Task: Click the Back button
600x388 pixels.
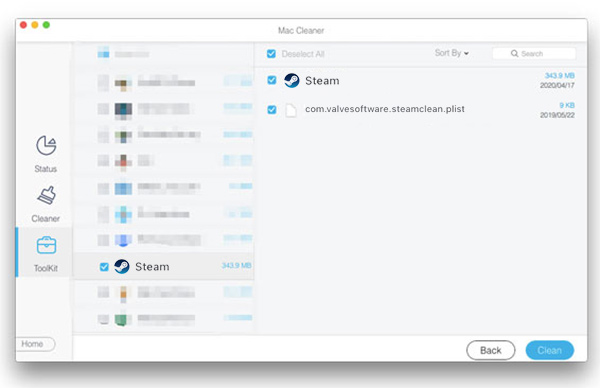Action: pyautogui.click(x=491, y=350)
